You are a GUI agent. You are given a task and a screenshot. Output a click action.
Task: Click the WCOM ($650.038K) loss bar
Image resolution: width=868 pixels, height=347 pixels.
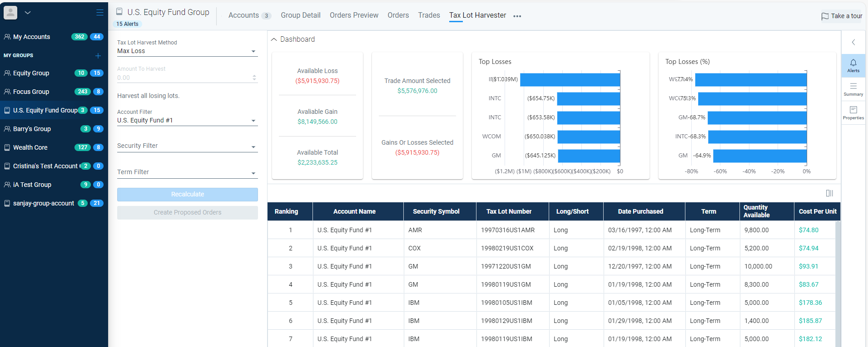coord(589,137)
